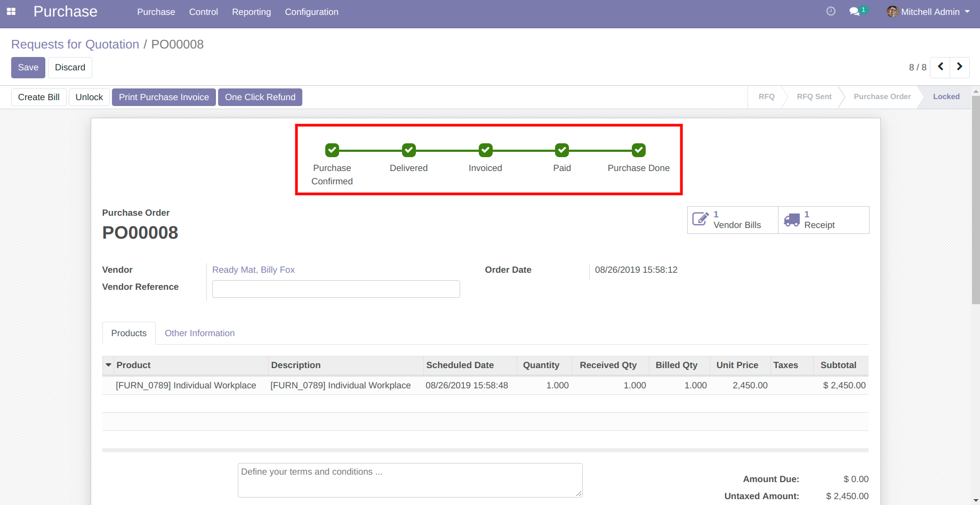Screen dimensions: 980x505
Task: Open the column options caret in table header
Action: click(109, 365)
